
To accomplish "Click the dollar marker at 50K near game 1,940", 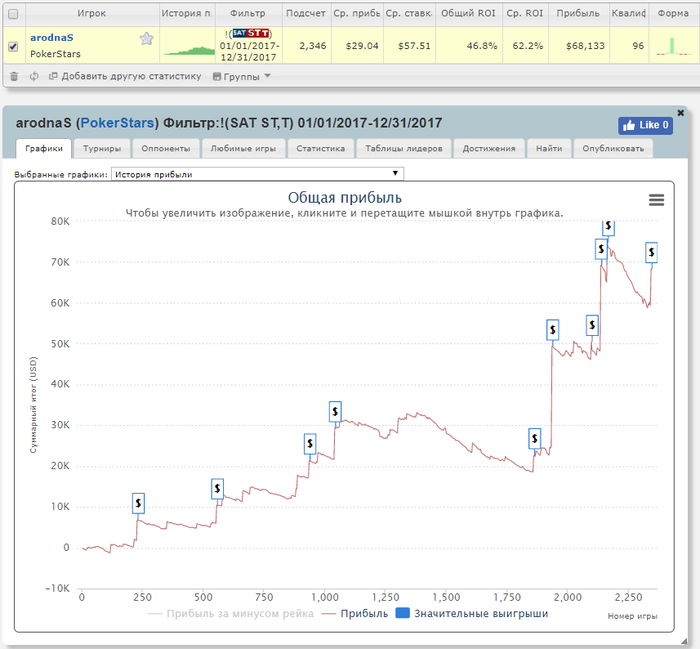I will (553, 330).
